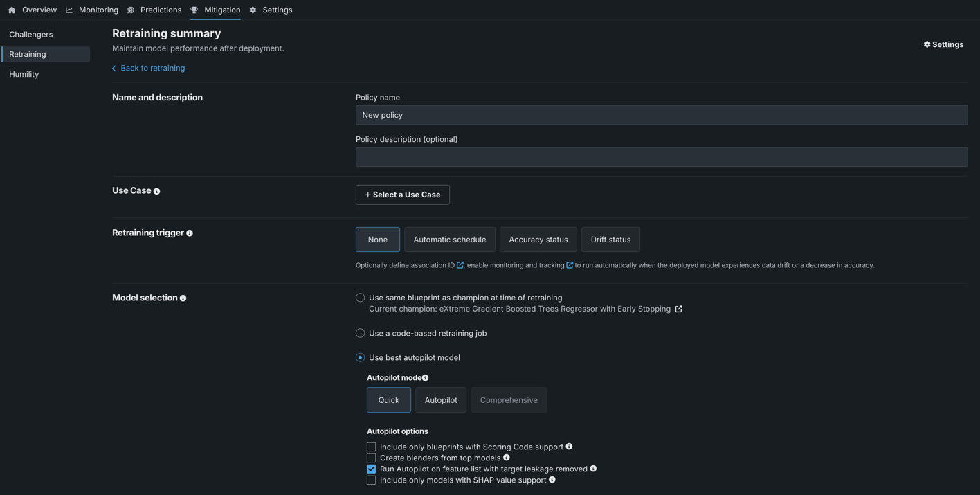The image size is (980, 495).
Task: Open the current champion external link icon
Action: [x=679, y=309]
